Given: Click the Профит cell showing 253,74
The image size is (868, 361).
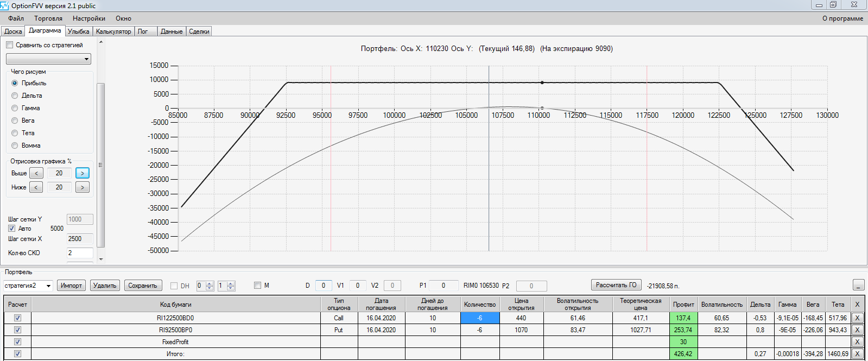Looking at the screenshot, I should [x=683, y=330].
